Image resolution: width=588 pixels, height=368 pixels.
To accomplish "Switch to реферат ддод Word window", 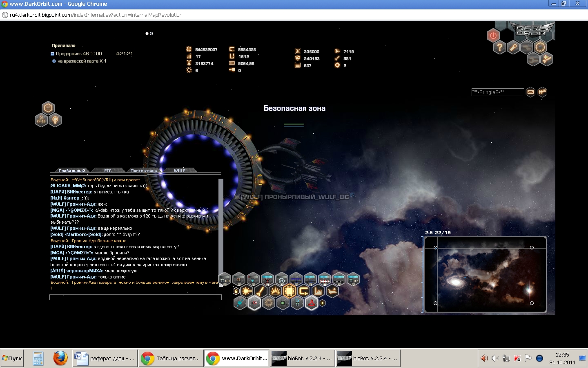I will (x=105, y=358).
